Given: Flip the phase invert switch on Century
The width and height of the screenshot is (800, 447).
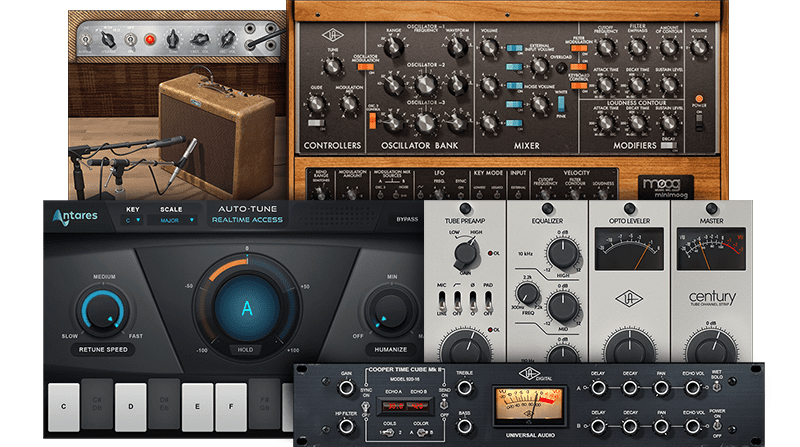Looking at the screenshot, I should pyautogui.click(x=473, y=301).
